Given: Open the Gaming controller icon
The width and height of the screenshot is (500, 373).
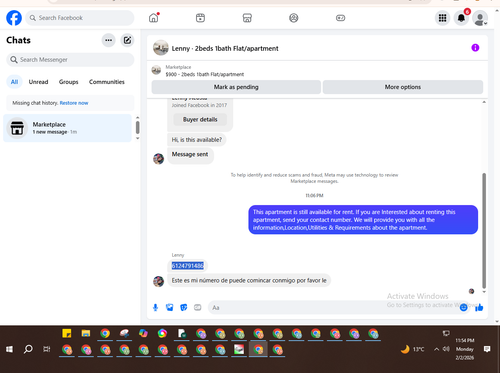Looking at the screenshot, I should coord(340,18).
